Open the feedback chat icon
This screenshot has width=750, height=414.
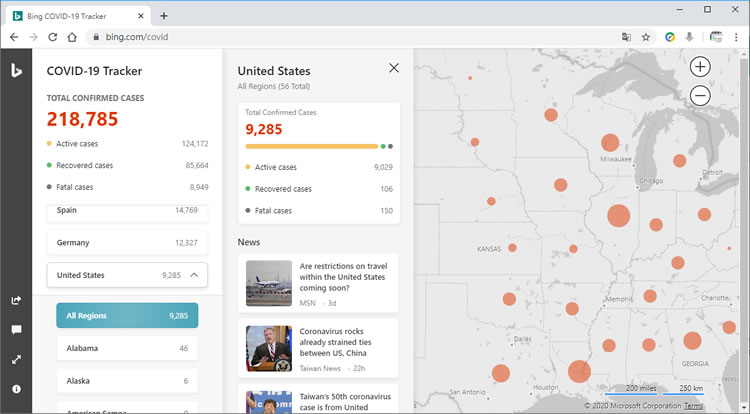coord(16,330)
